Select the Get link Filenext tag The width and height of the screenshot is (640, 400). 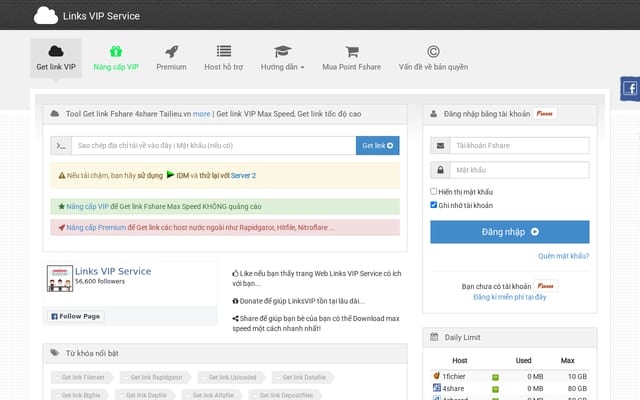[81, 377]
